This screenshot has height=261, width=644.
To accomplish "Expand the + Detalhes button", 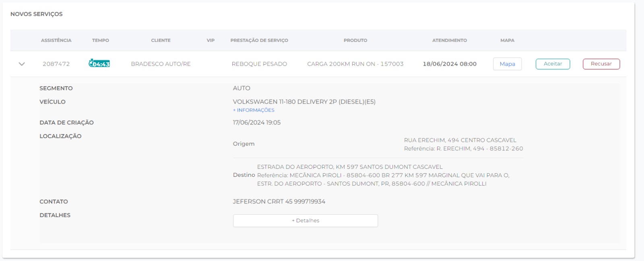I will point(305,221).
